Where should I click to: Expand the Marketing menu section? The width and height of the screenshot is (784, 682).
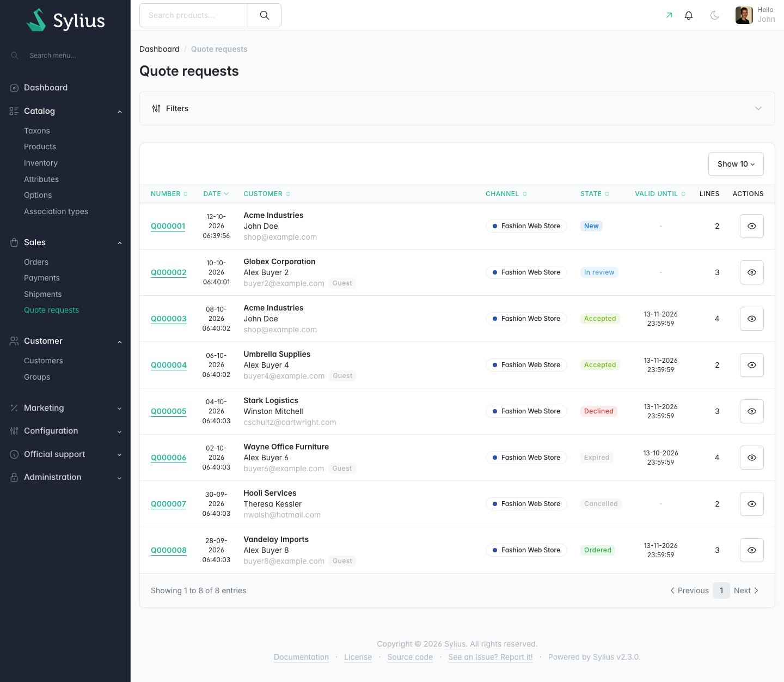click(x=65, y=408)
